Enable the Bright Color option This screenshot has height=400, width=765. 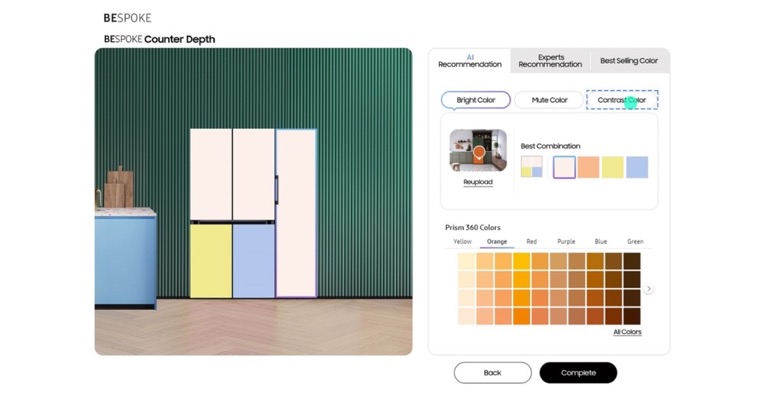pyautogui.click(x=476, y=100)
